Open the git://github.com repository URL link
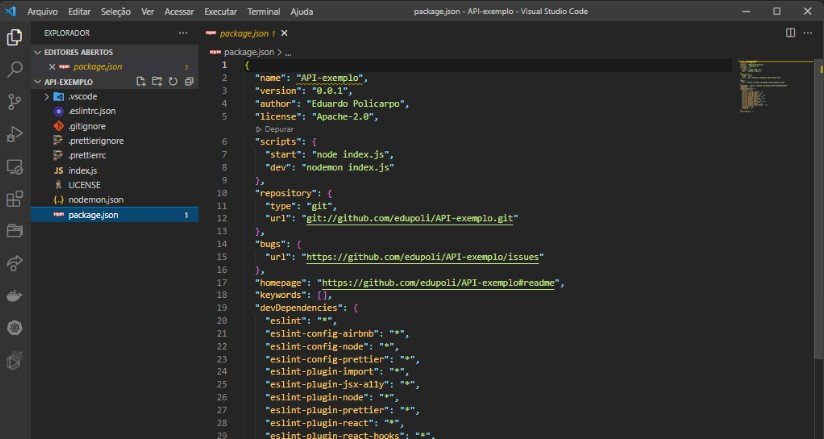 coord(410,218)
